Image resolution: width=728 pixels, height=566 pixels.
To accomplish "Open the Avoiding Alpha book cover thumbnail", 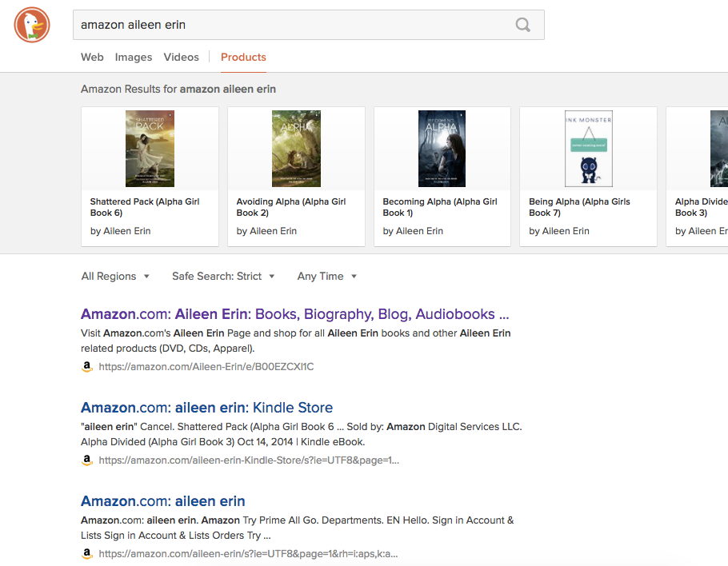I will pyautogui.click(x=296, y=149).
